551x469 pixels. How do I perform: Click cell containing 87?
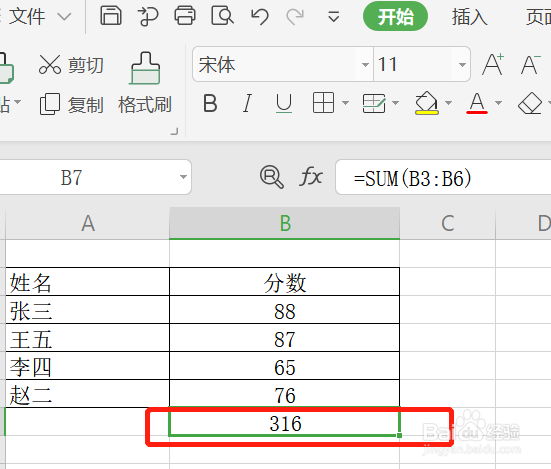(x=284, y=338)
